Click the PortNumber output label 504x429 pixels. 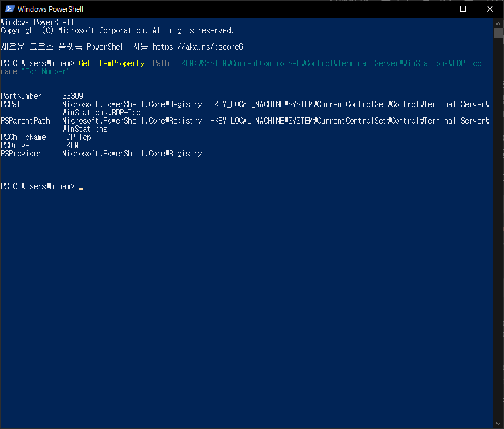click(x=21, y=96)
